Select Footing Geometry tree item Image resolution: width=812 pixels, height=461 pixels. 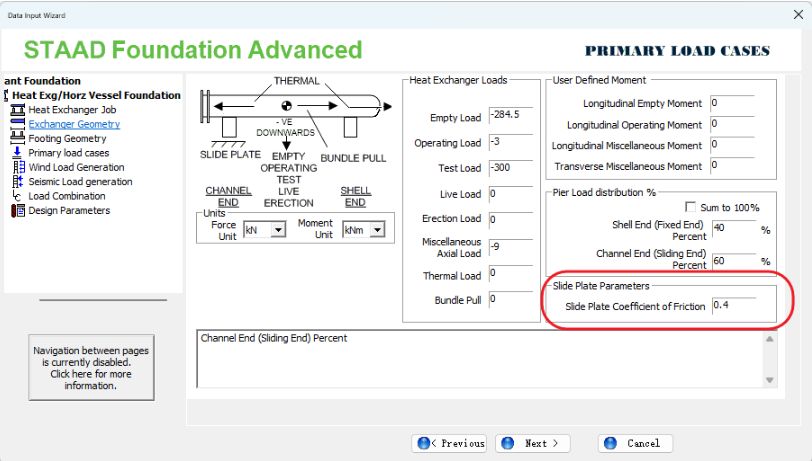click(x=67, y=138)
